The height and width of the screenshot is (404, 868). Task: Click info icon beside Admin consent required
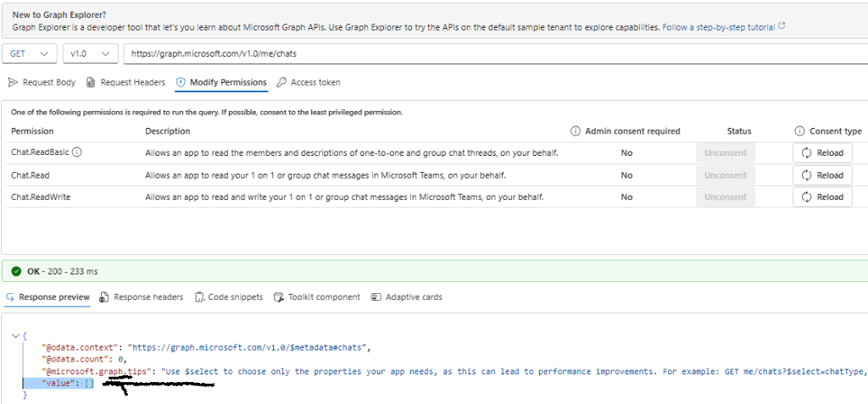point(576,131)
